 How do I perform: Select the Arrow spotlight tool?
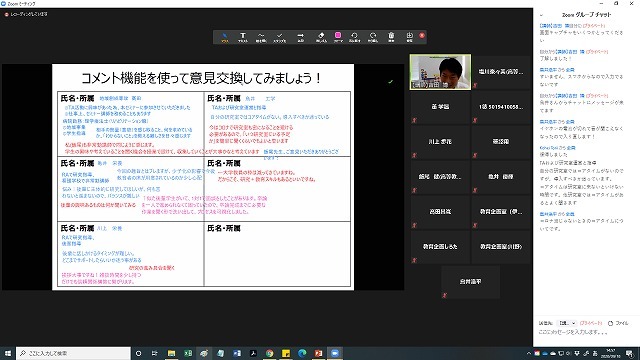coord(300,37)
